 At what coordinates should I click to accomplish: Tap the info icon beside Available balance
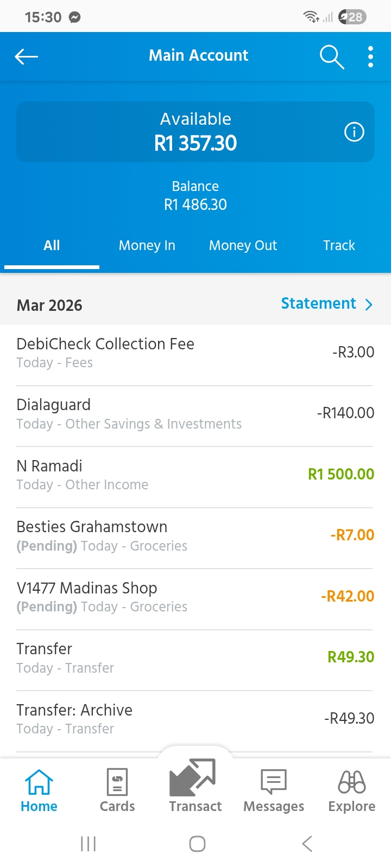pyautogui.click(x=354, y=132)
